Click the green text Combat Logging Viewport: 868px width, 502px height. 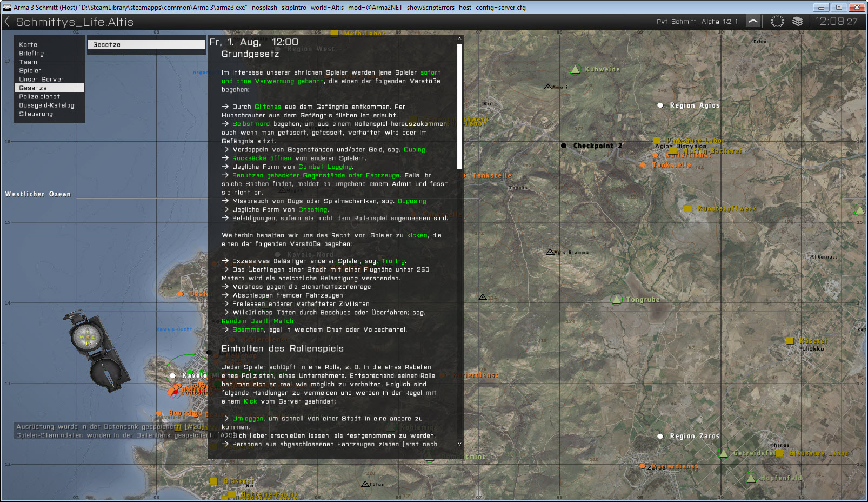point(325,167)
